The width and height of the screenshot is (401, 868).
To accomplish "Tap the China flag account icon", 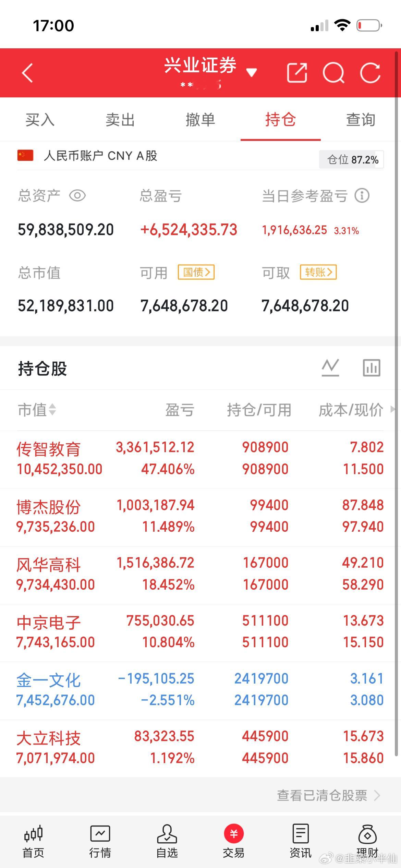I will [x=25, y=155].
